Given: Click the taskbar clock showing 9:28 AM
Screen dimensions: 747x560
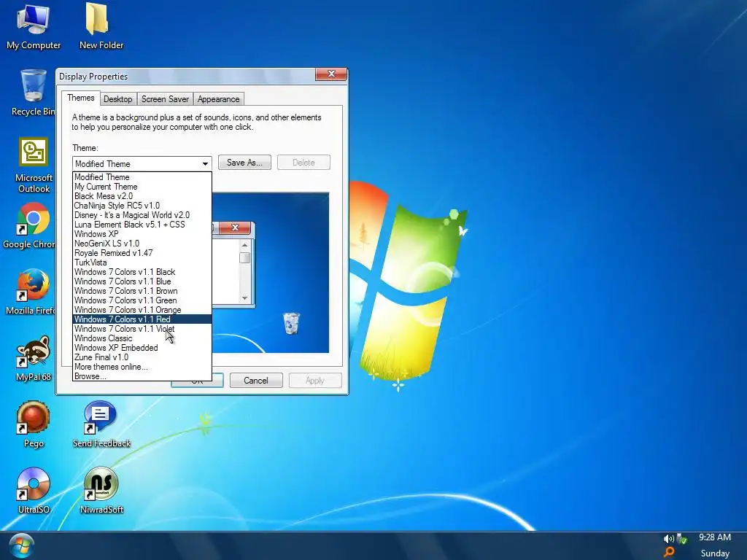Looking at the screenshot, I should (x=715, y=537).
